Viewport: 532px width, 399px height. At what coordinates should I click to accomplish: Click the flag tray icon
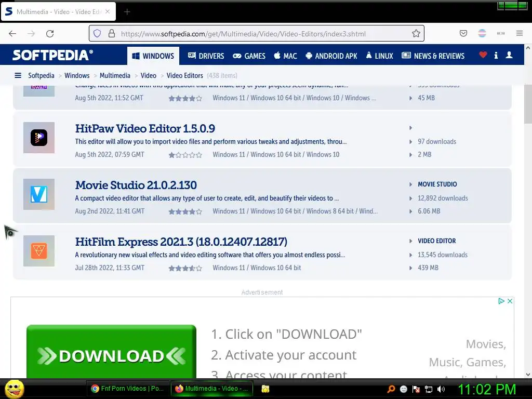(x=416, y=389)
